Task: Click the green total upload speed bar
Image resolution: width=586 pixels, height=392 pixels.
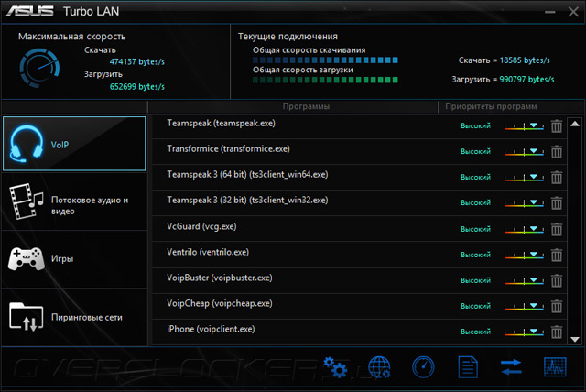Action: click(325, 80)
